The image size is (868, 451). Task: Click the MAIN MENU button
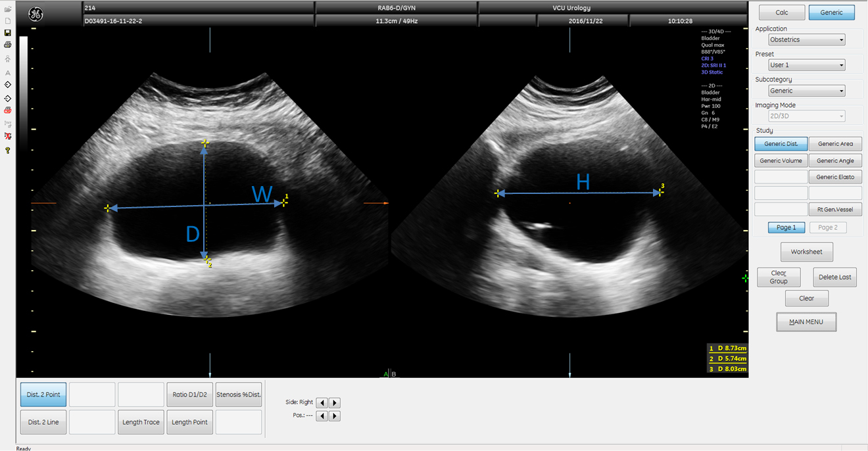tap(806, 322)
